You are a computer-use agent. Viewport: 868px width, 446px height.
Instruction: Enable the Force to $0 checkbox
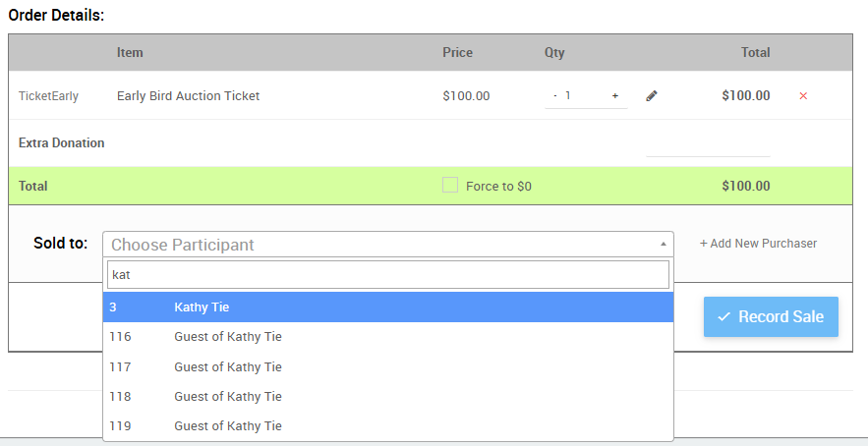pyautogui.click(x=450, y=185)
